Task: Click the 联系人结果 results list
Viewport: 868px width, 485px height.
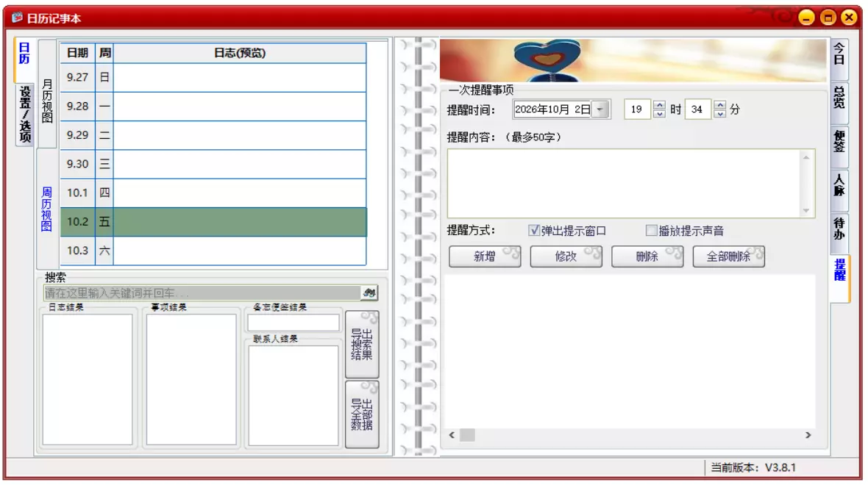Action: click(x=294, y=395)
